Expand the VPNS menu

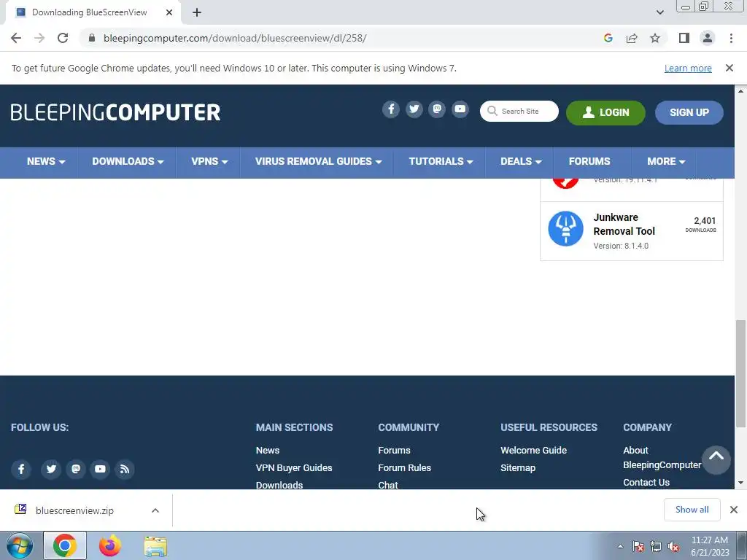tap(209, 161)
